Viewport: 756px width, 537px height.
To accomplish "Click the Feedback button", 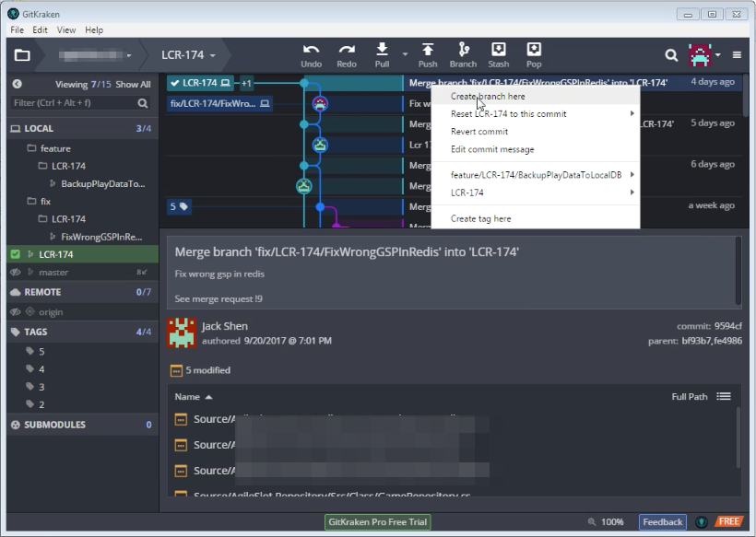I will point(663,522).
